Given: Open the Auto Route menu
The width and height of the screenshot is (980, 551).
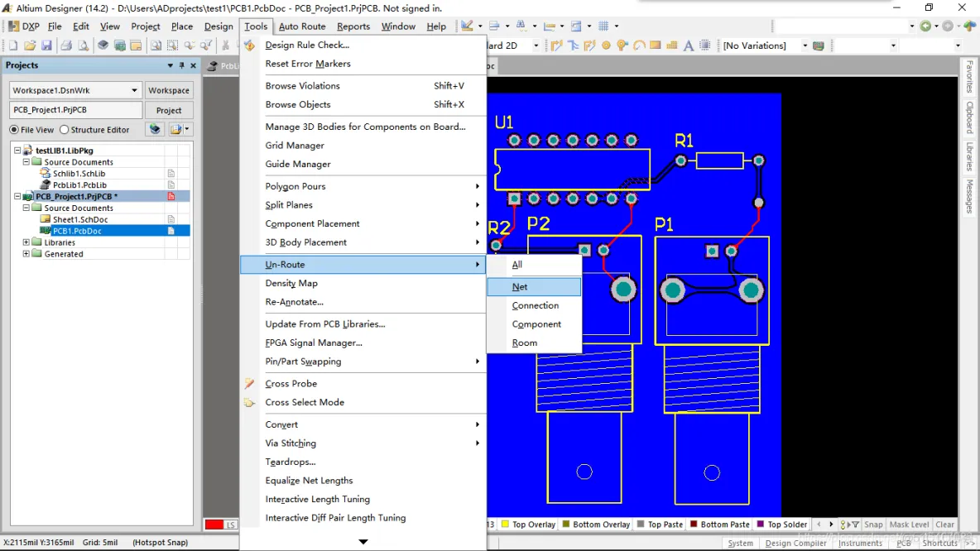Looking at the screenshot, I should (302, 26).
